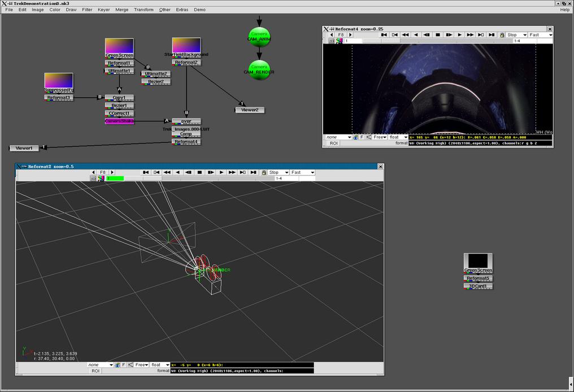Click the eye icon in Reformat2 viewer

[118, 365]
